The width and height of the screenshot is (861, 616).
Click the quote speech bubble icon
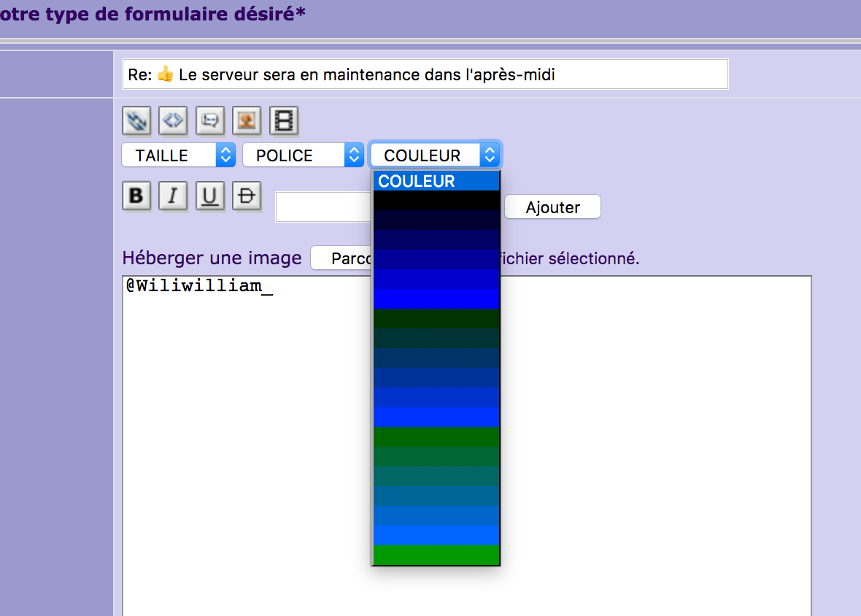[x=210, y=120]
